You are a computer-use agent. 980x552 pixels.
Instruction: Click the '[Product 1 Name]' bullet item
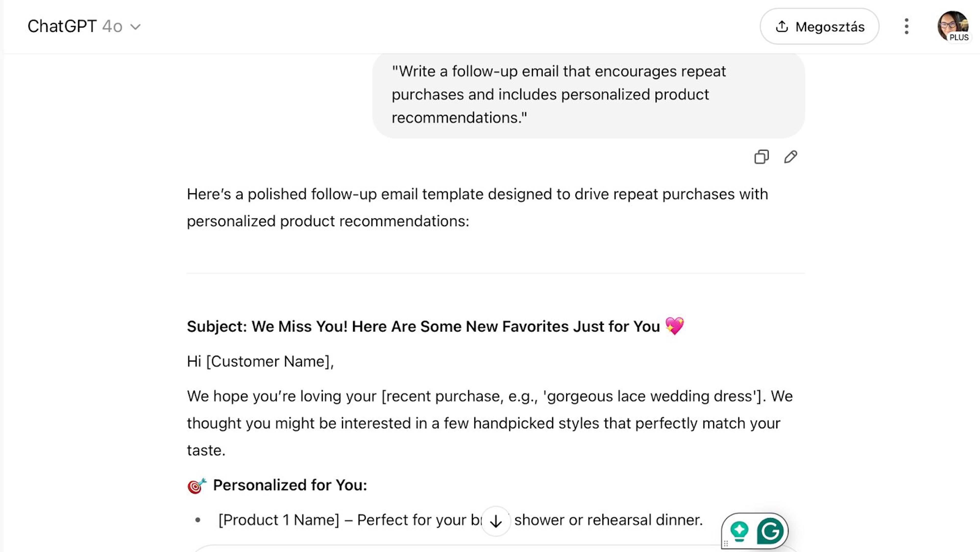(x=279, y=520)
